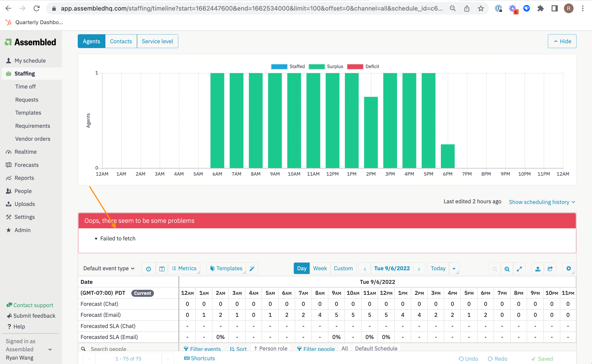The height and width of the screenshot is (364, 592).
Task: Select the All schedule filter
Action: (345, 348)
